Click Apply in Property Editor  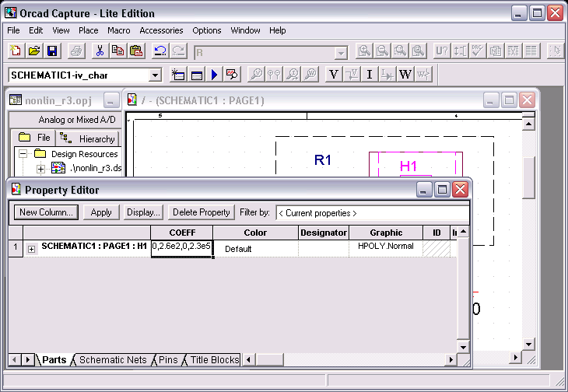pos(101,212)
